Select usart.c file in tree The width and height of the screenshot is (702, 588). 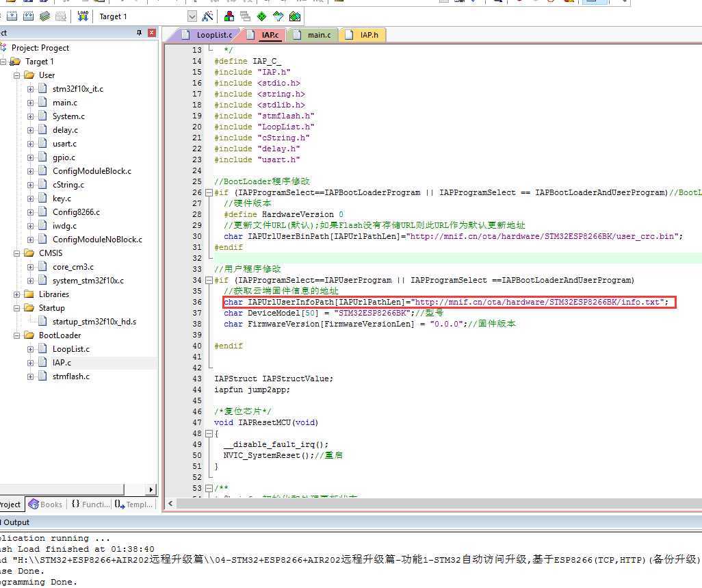coord(64,144)
